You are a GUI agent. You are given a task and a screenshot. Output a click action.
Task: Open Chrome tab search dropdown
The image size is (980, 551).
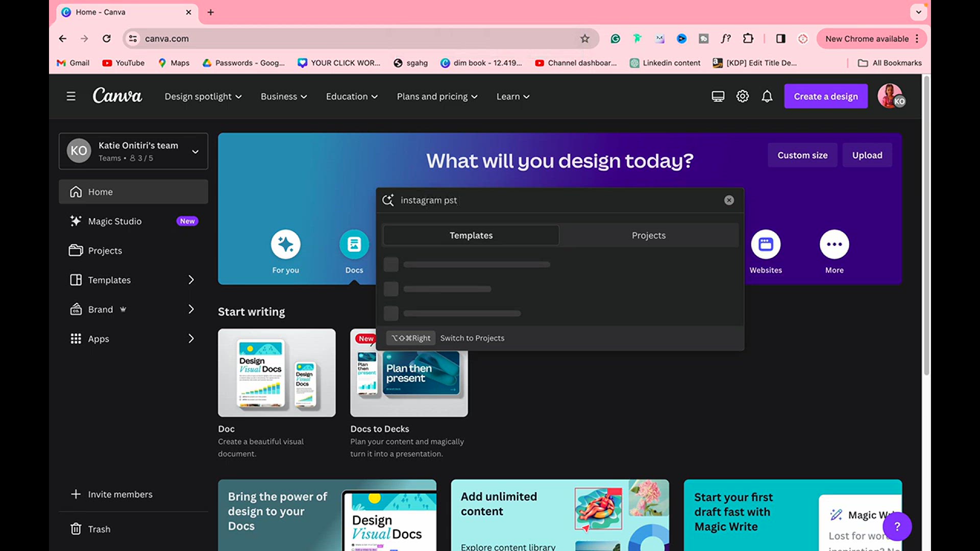(x=919, y=12)
